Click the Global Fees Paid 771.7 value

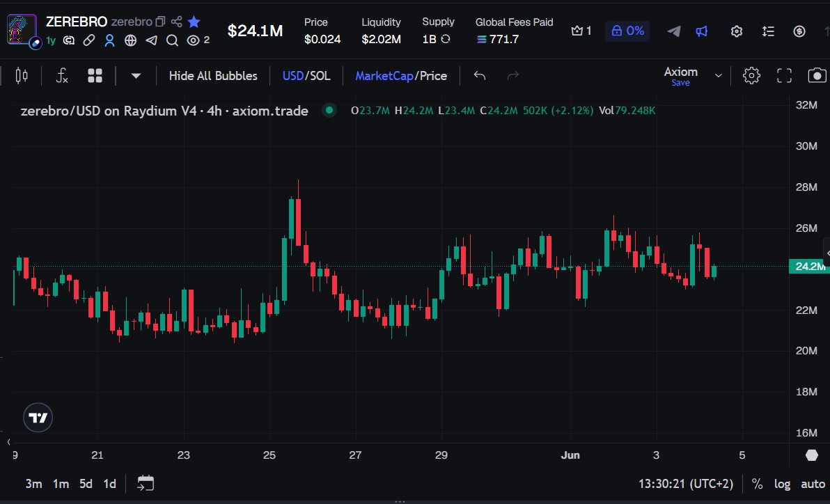click(498, 39)
